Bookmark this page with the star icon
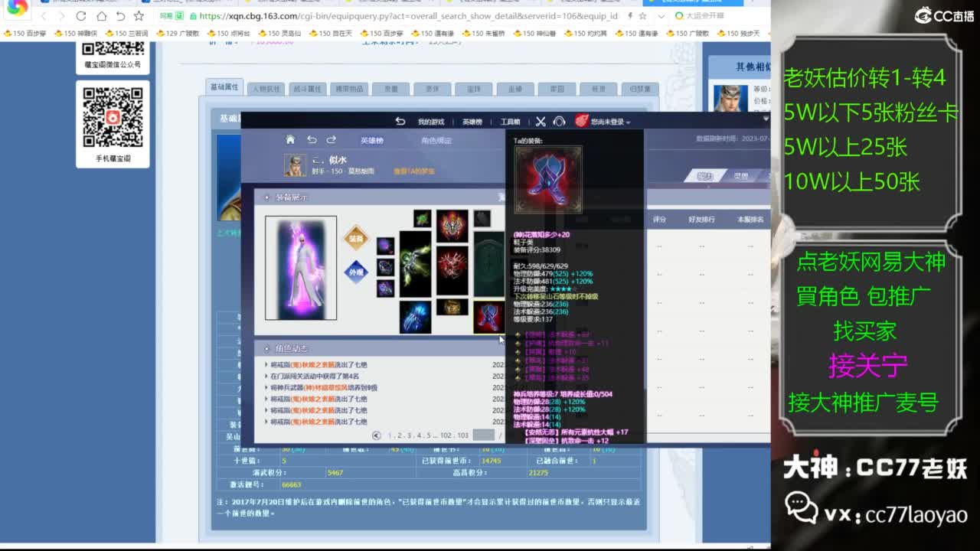This screenshot has width=980, height=551. click(x=139, y=16)
